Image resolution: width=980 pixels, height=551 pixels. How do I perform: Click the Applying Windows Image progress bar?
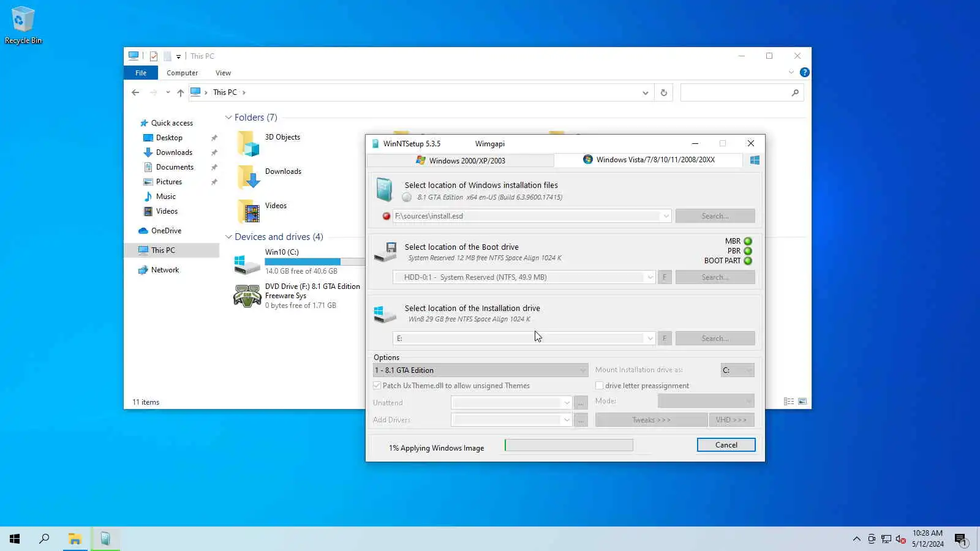coord(568,445)
